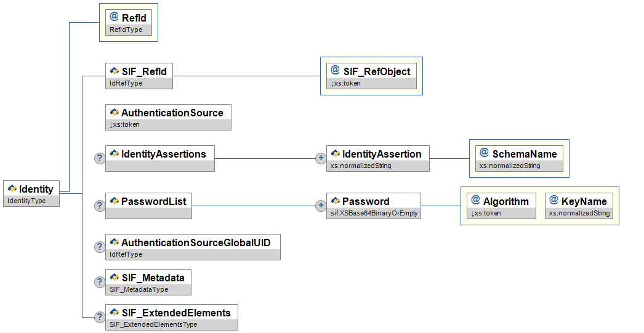Viewport: 644px width, 333px height.
Task: Select the AuthenticationSourceGlobalUID element
Action: [x=200, y=243]
